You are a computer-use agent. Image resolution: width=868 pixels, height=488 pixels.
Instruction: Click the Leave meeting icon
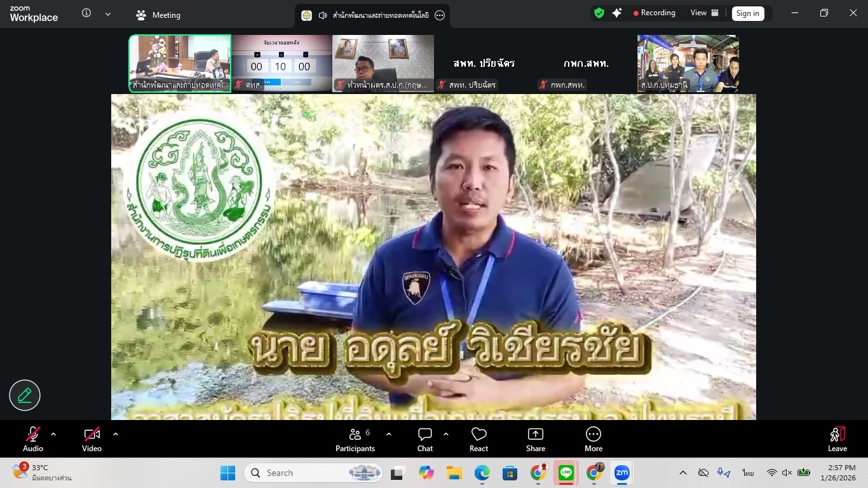837,434
